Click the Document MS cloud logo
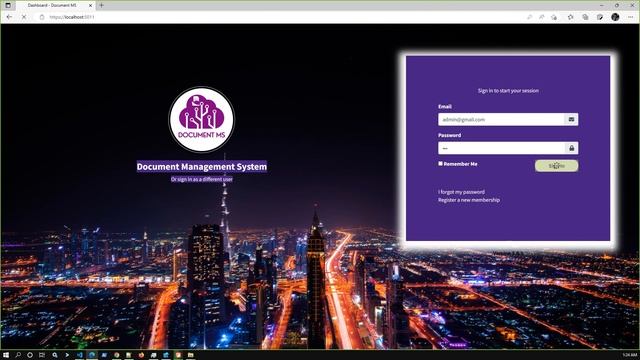Viewport: 640px width, 360px height. pos(202,120)
